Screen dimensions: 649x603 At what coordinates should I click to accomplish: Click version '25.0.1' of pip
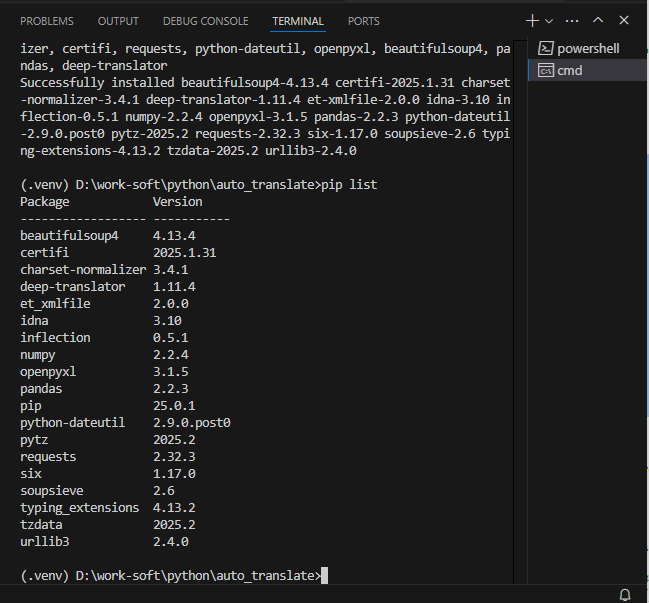click(174, 406)
